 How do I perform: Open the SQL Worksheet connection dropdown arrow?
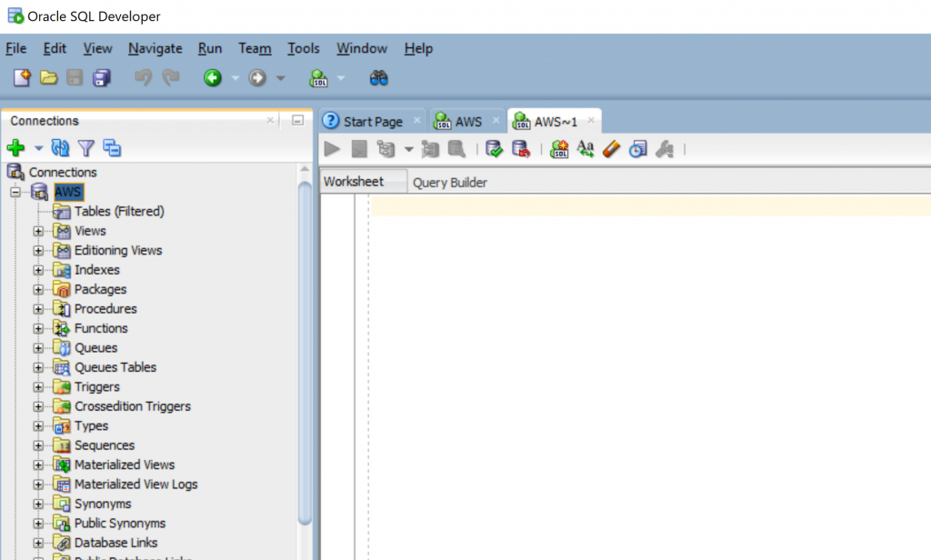pos(341,78)
